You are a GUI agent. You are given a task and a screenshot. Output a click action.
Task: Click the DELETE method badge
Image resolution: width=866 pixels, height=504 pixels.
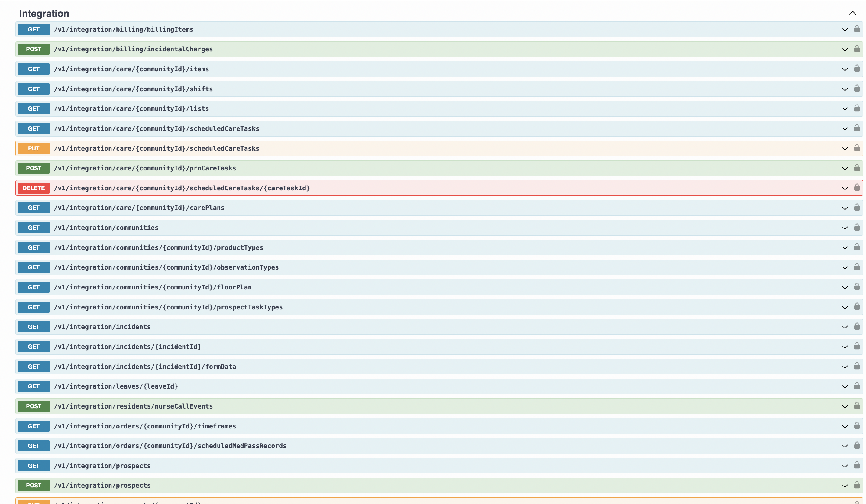pos(34,188)
